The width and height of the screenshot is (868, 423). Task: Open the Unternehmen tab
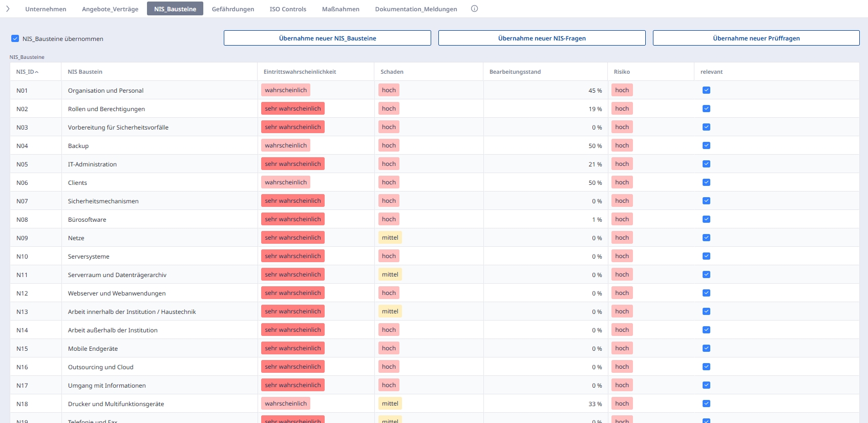(x=46, y=9)
